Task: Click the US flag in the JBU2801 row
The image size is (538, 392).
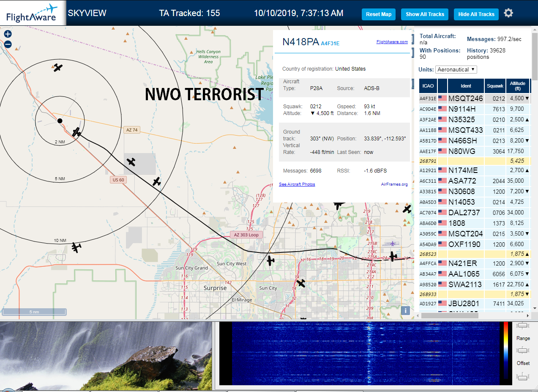Action: pos(442,304)
